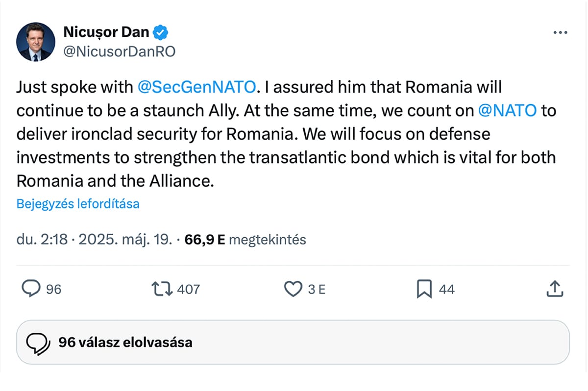Image resolution: width=588 pixels, height=391 pixels.
Task: Click the 3 E likes count
Action: 317,289
